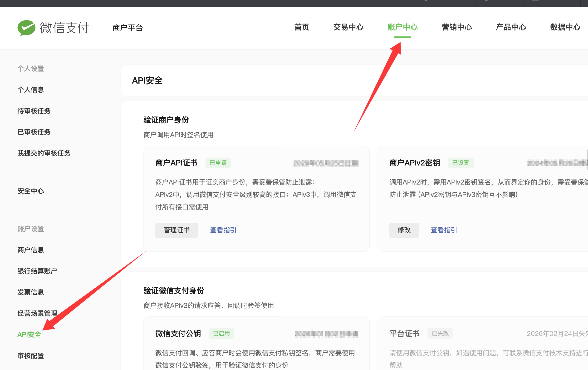Select 银行结算账户 sidebar item

[37, 271]
